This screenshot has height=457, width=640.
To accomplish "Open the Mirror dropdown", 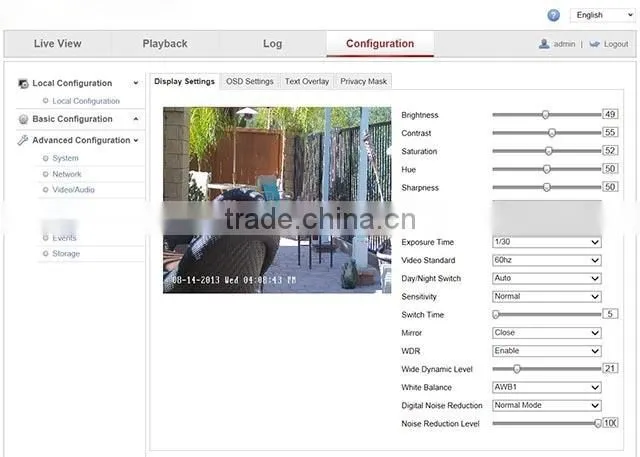I will click(x=547, y=333).
